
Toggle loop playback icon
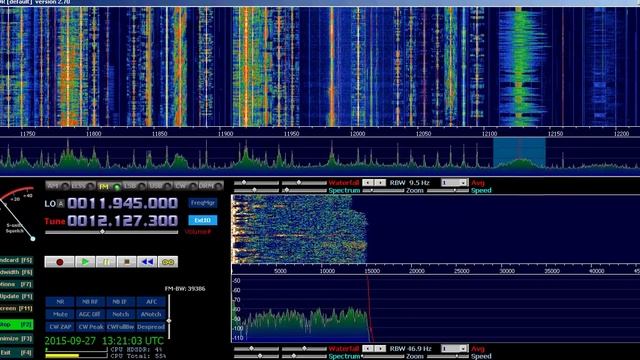tap(168, 262)
